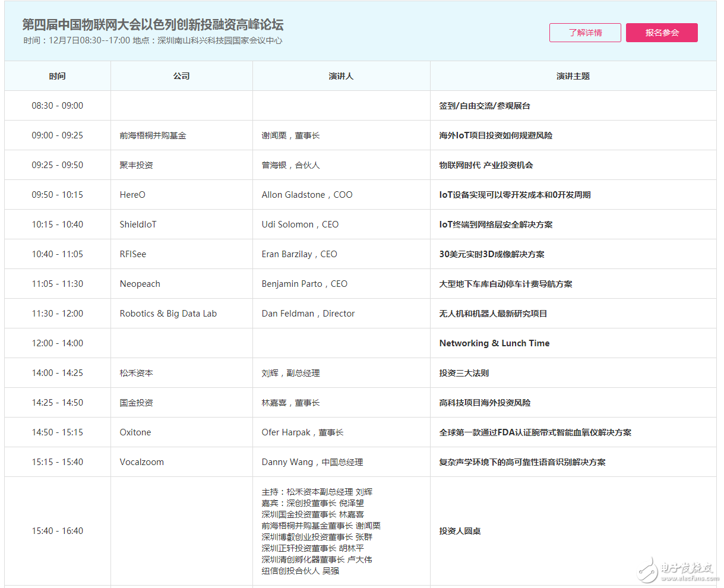
Task: Click the 演讲主题 column header
Action: click(573, 76)
